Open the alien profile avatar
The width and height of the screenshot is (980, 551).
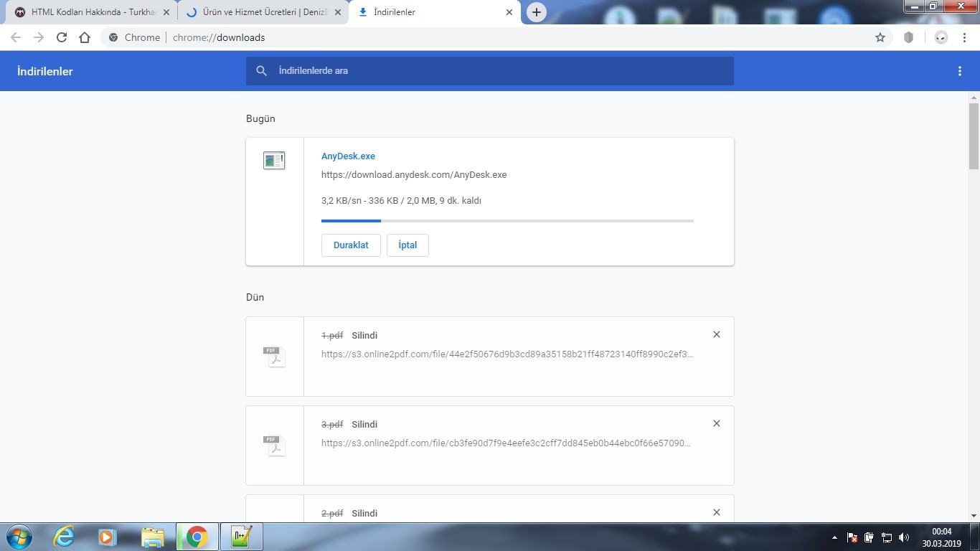coord(941,37)
